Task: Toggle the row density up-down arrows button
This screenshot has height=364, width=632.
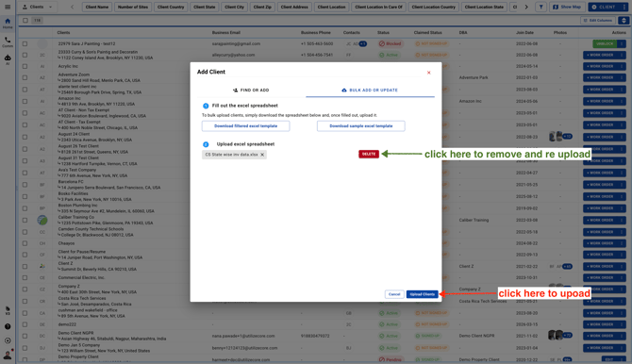Action: click(624, 21)
